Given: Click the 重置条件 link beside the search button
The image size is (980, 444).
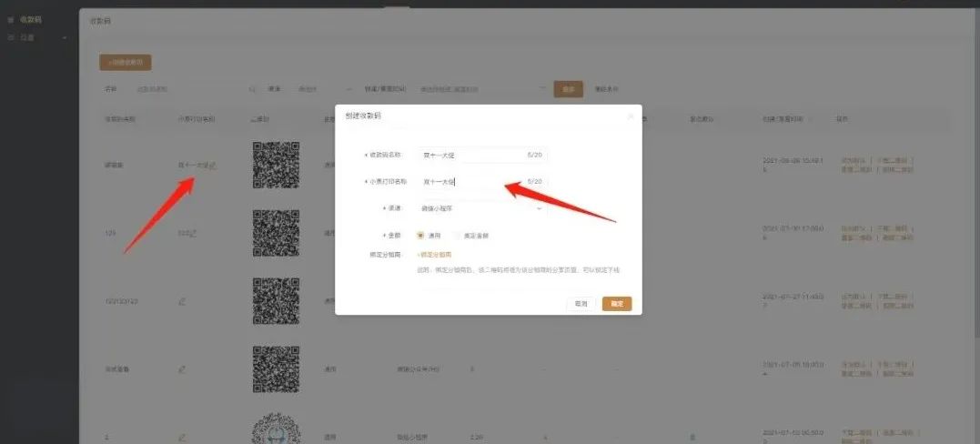Looking at the screenshot, I should [606, 89].
